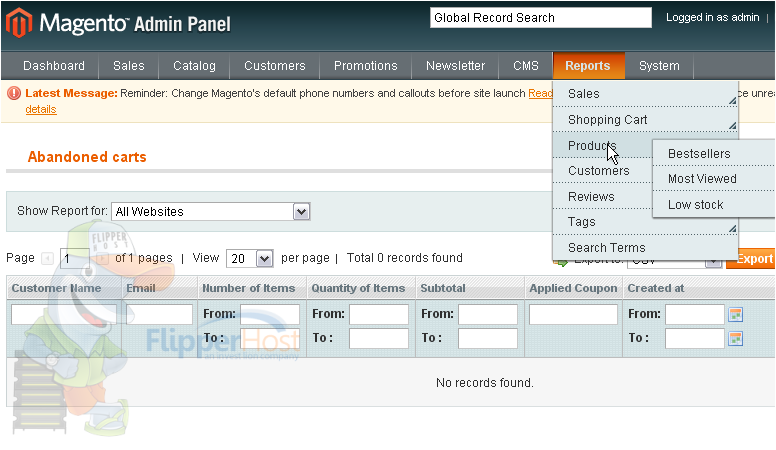The image size is (776, 450).
Task: Focus the Global Record Search field
Action: tap(541, 18)
